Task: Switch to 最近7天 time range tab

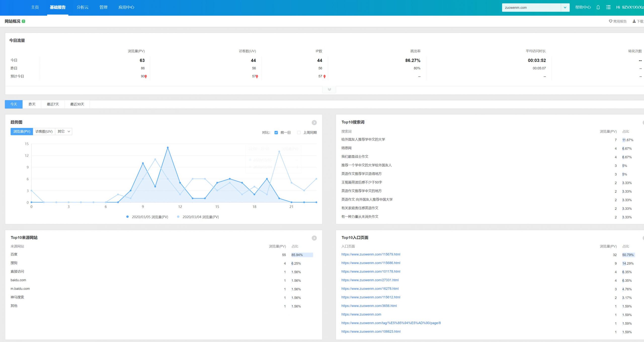Action: [53, 104]
